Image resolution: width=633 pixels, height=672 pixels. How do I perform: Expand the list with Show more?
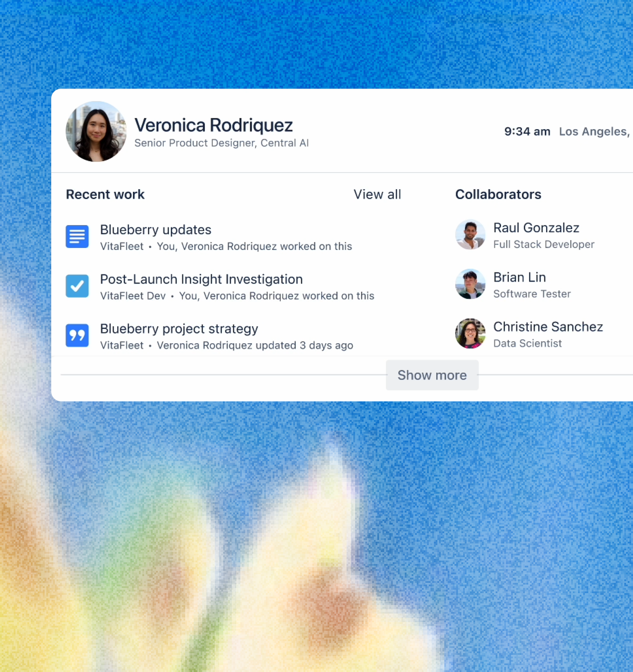click(x=432, y=375)
